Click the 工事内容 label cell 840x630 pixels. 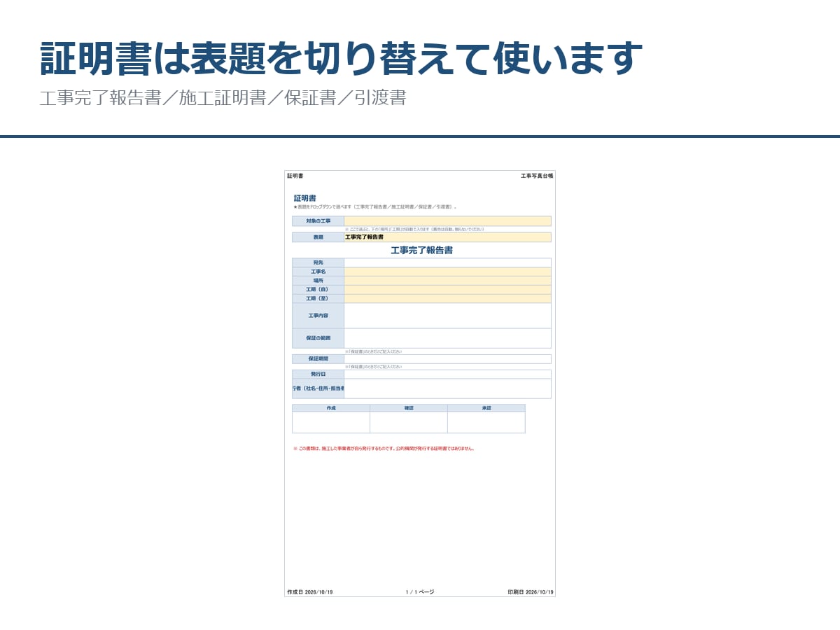tap(318, 316)
